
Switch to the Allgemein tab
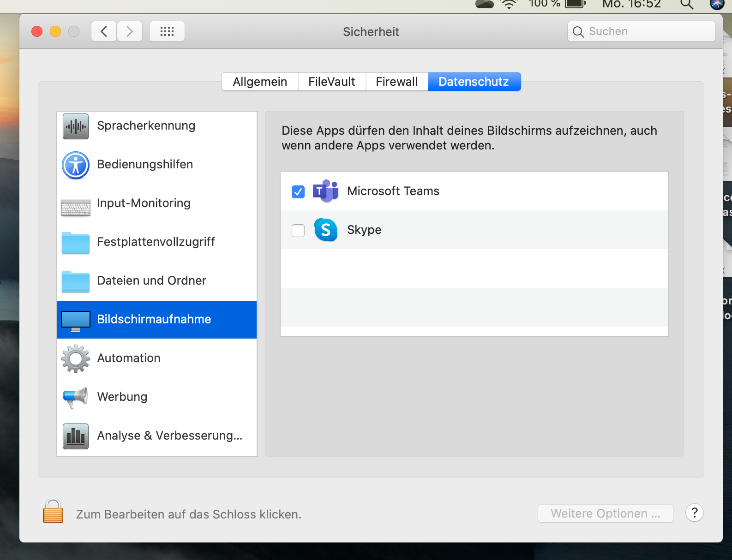[260, 82]
